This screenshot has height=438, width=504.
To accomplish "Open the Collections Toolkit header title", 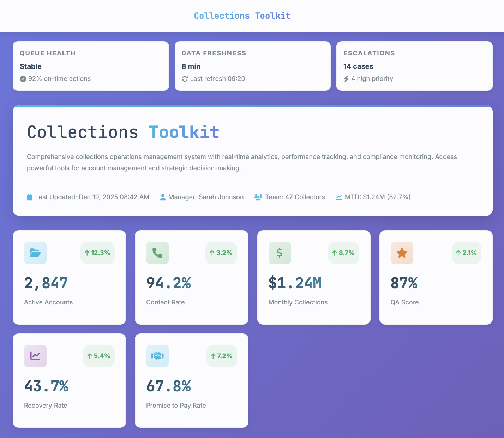I will 242,16.
